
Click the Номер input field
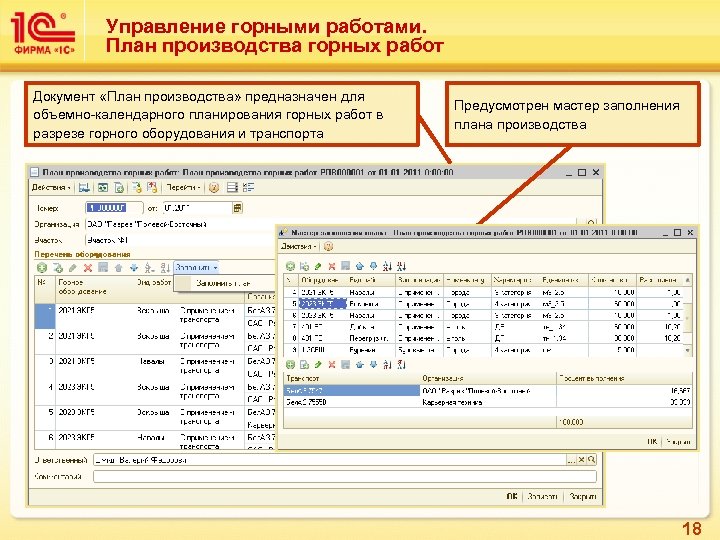coord(113,208)
